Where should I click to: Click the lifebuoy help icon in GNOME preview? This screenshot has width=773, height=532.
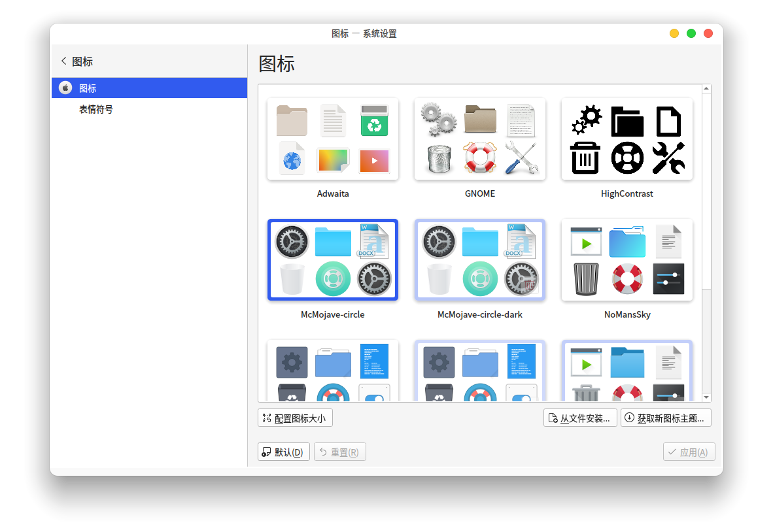click(x=479, y=158)
